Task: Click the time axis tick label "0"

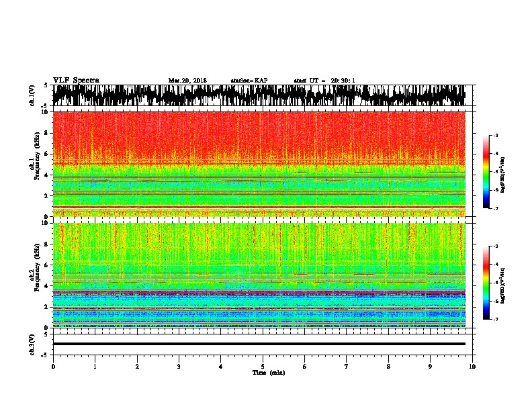Action: point(53,367)
